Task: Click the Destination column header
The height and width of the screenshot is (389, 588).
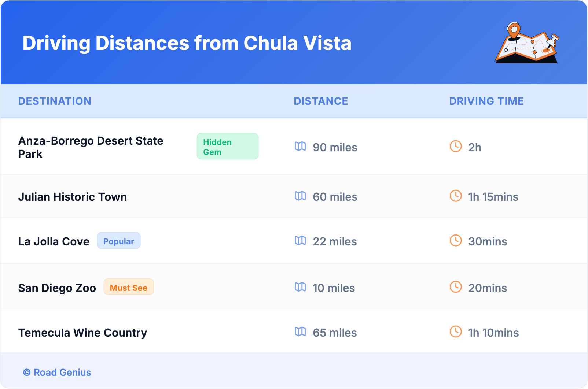Action: click(55, 101)
